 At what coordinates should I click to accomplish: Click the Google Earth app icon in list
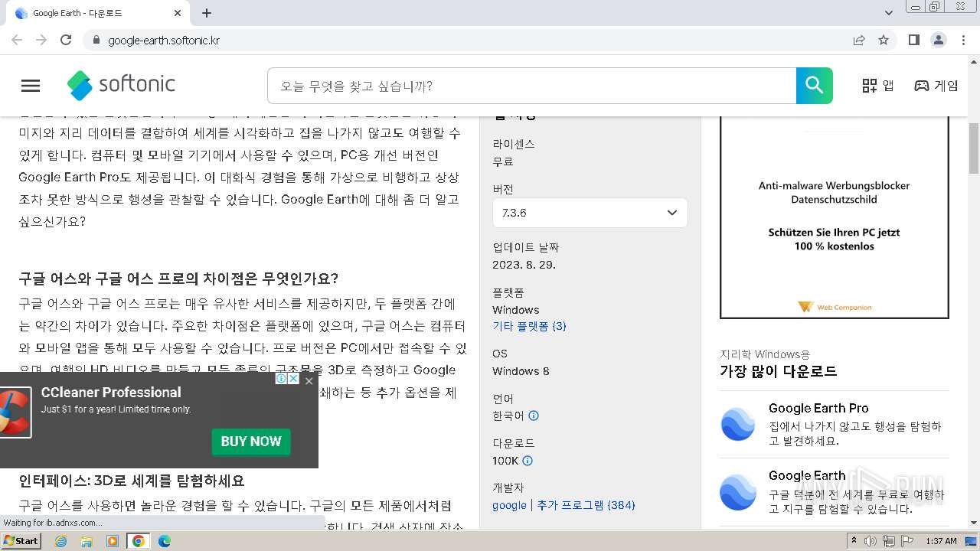[x=738, y=491]
